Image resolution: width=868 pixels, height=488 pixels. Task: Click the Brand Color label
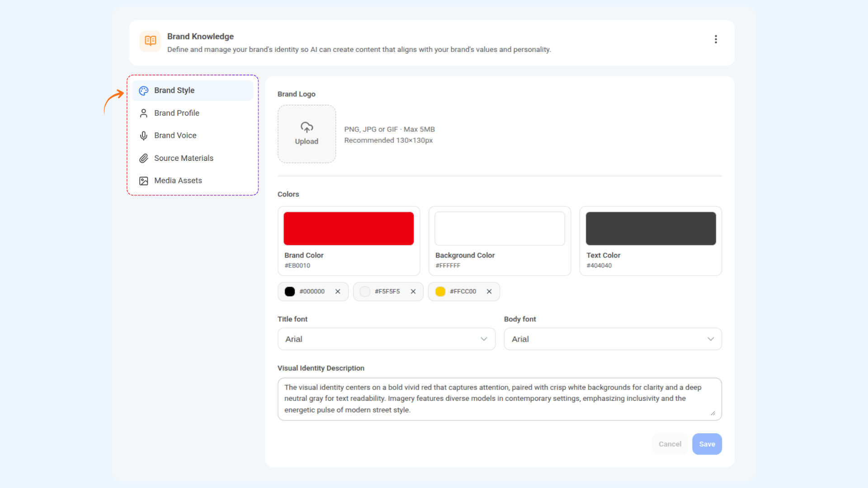304,255
